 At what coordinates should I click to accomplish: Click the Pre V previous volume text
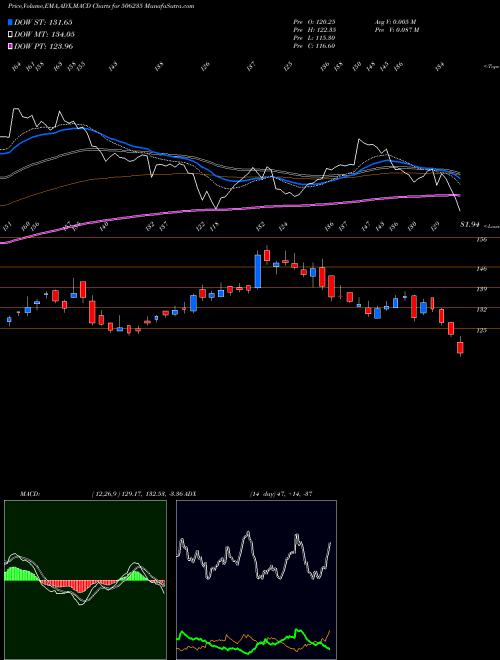click(397, 30)
